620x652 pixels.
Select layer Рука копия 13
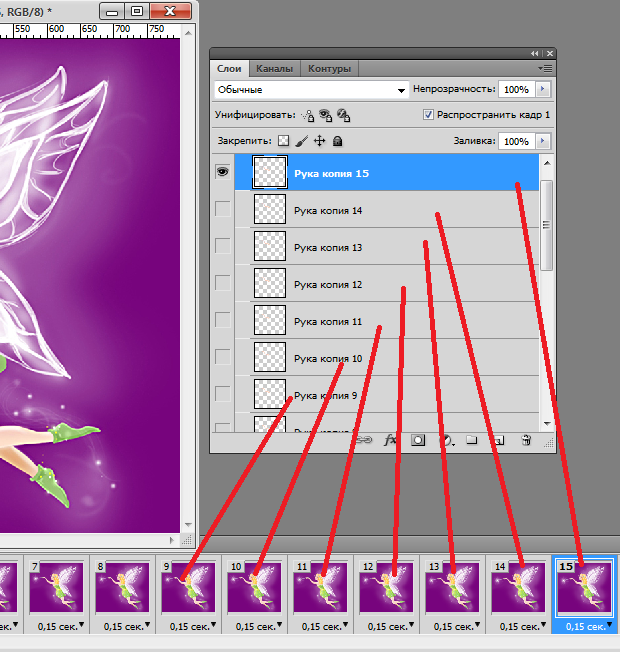pyautogui.click(x=387, y=247)
